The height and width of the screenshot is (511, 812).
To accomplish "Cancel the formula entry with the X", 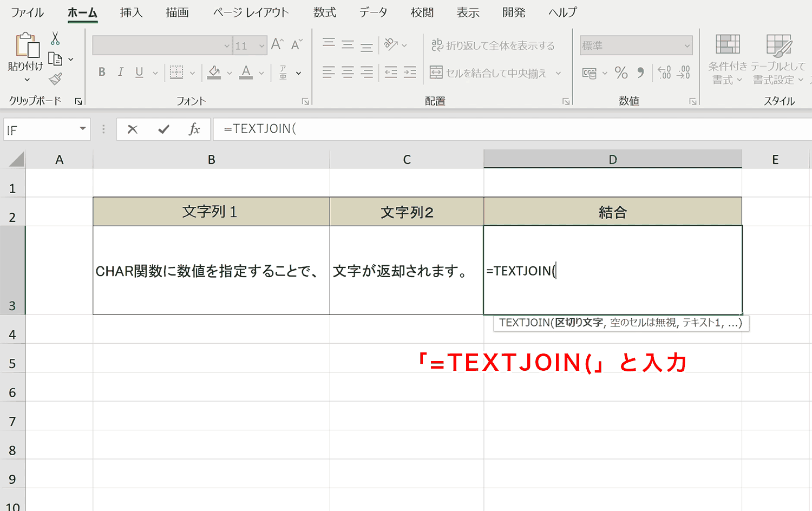I will pyautogui.click(x=133, y=129).
